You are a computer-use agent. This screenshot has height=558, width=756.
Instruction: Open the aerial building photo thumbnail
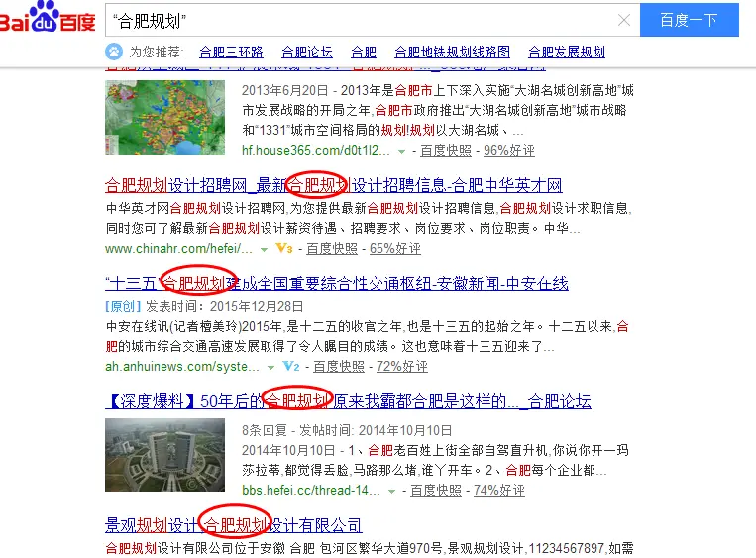pyautogui.click(x=164, y=455)
